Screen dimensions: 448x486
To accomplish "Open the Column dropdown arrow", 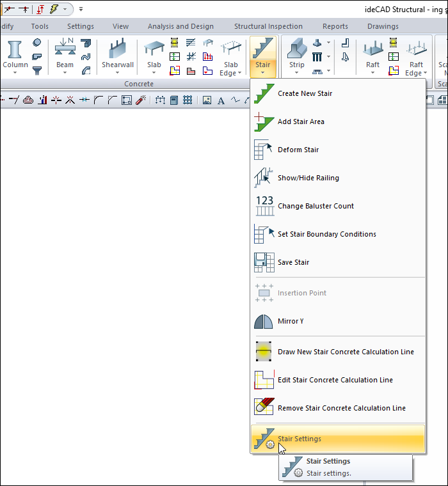I will (x=15, y=73).
